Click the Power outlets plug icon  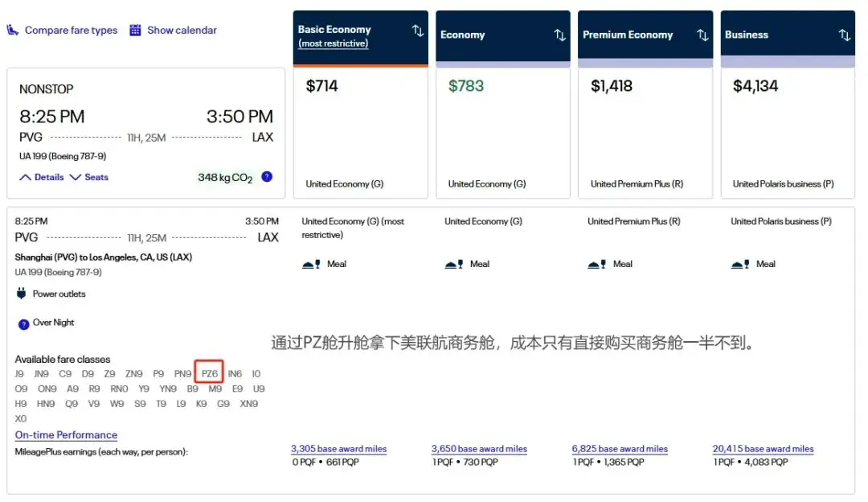[21, 294]
